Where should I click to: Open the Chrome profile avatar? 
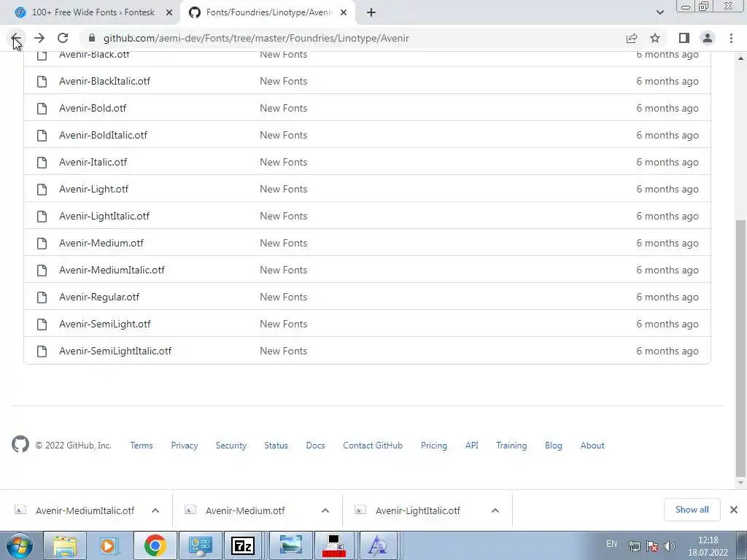708,38
